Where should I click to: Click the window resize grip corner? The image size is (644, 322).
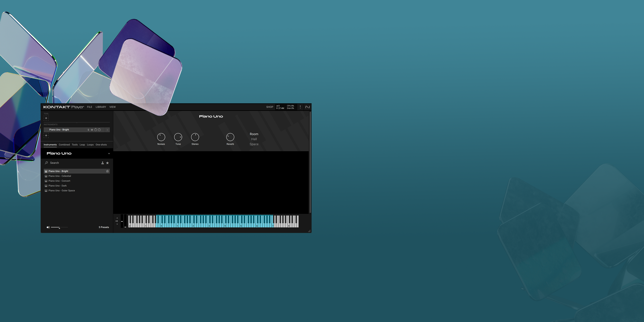(309, 231)
